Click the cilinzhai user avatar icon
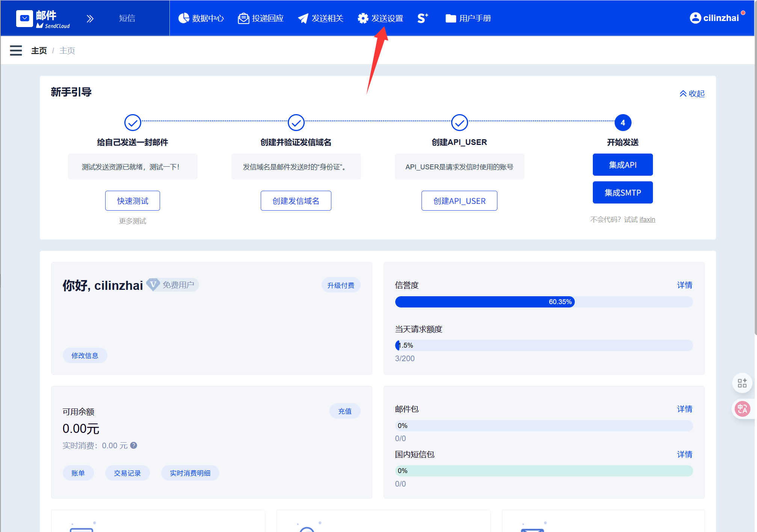757x532 pixels. [695, 18]
